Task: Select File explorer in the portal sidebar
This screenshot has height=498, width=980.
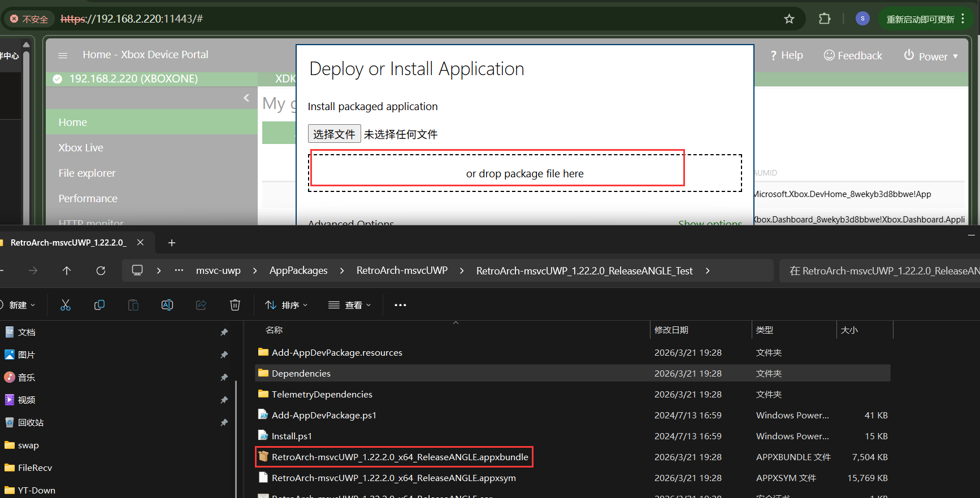Action: pyautogui.click(x=87, y=173)
